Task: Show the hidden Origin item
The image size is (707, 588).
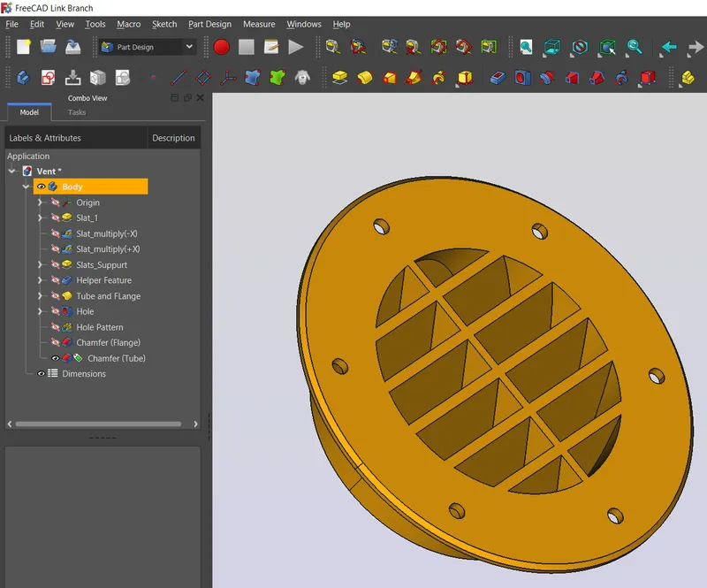Action: click(55, 202)
